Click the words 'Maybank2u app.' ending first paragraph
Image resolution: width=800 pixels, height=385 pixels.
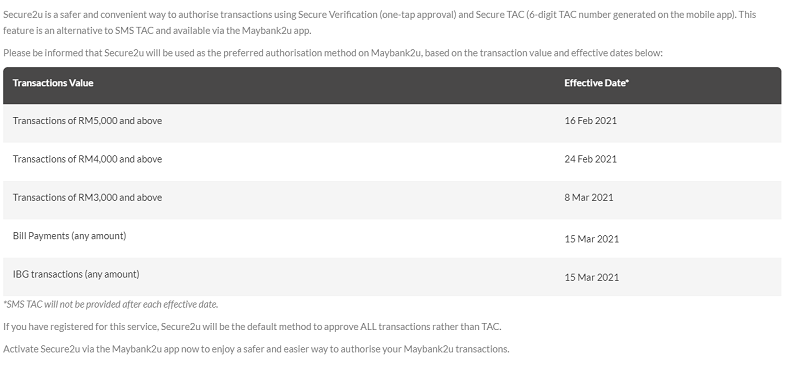277,31
